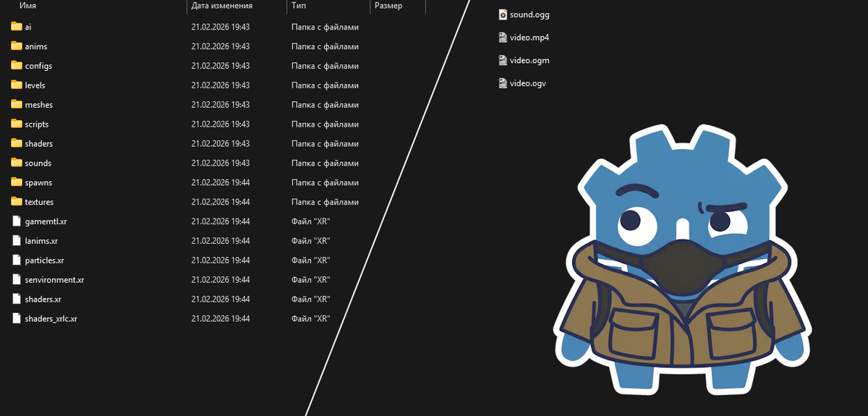
Task: Click the video.ogm file icon
Action: pos(503,61)
